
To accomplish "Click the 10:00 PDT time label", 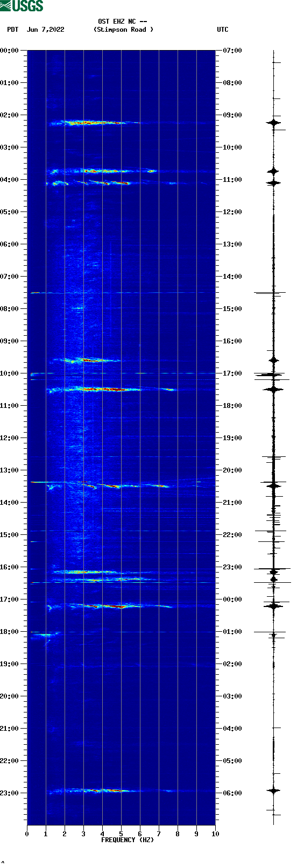I will tap(10, 373).
